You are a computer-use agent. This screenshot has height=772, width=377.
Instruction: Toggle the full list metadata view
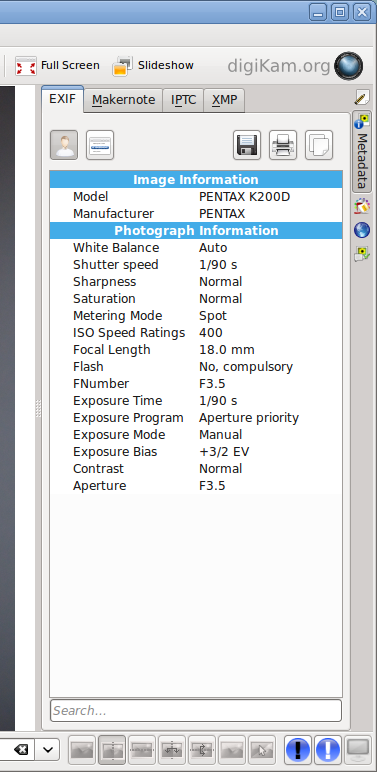click(100, 145)
